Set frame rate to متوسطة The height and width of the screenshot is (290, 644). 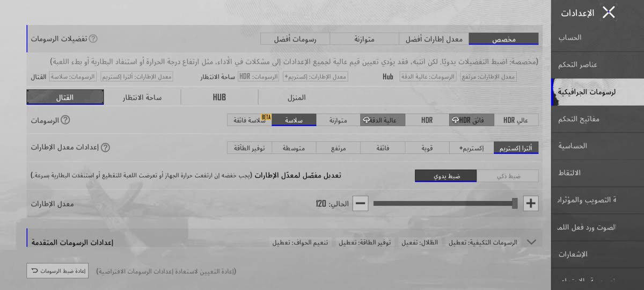pyautogui.click(x=294, y=148)
